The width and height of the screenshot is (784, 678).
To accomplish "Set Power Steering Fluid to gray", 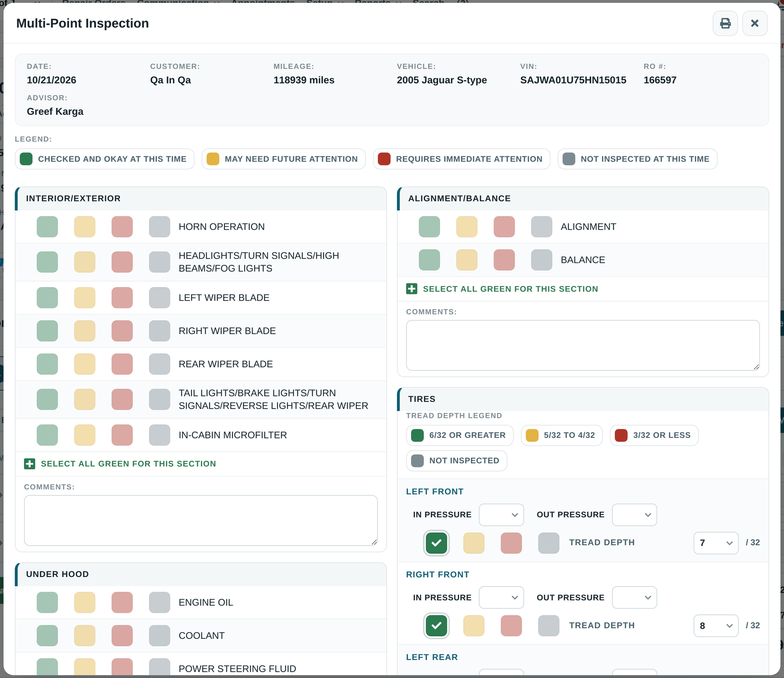I will coord(160,667).
